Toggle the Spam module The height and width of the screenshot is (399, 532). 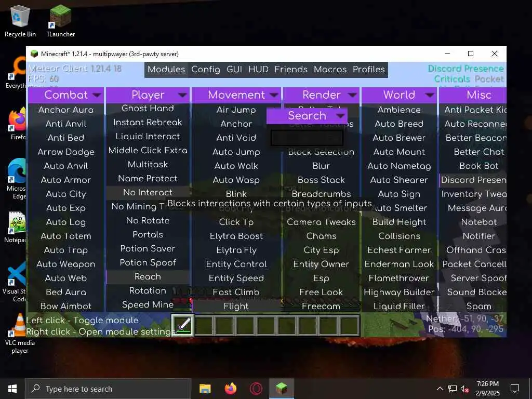(x=473, y=307)
